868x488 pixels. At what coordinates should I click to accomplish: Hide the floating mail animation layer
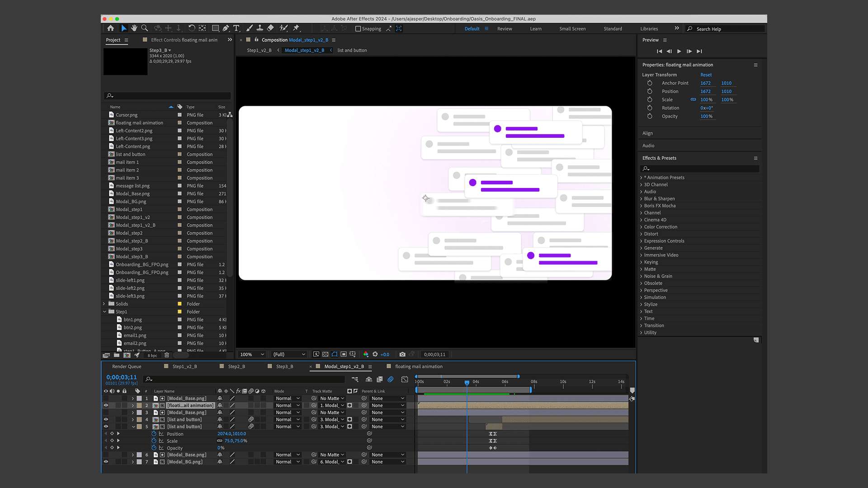[106, 406]
